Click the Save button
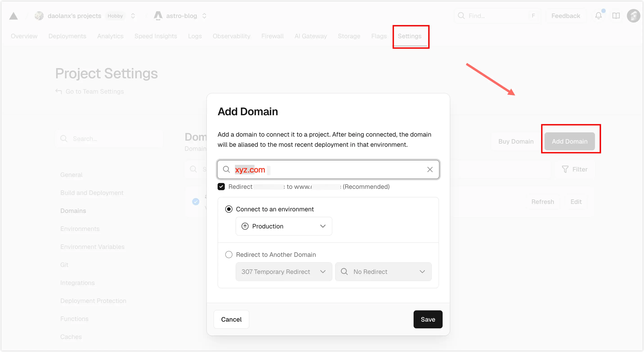 point(428,319)
